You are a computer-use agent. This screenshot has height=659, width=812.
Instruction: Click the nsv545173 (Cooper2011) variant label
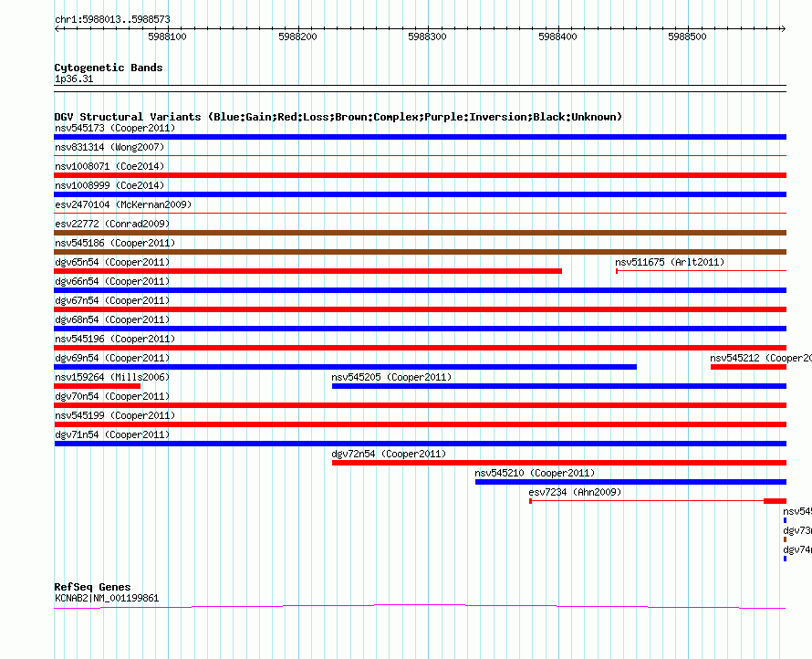click(x=115, y=128)
